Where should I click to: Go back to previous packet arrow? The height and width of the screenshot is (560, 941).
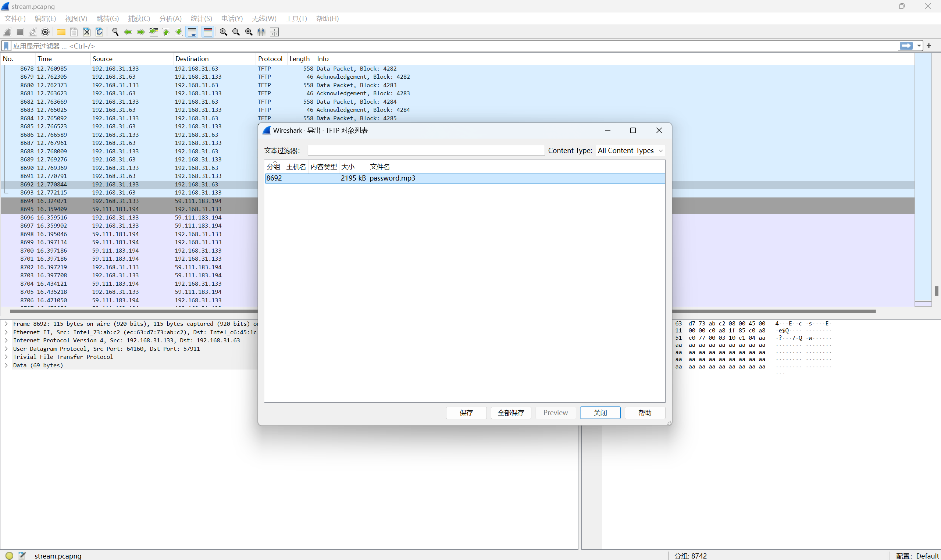(x=128, y=32)
